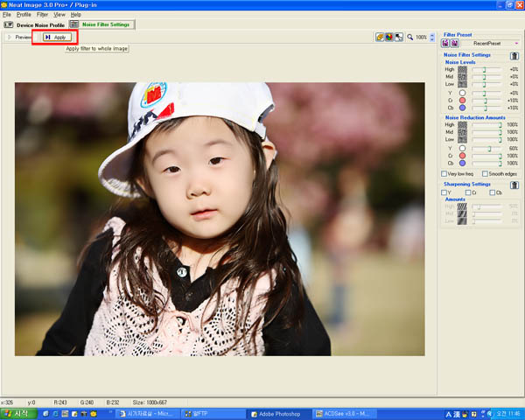Click the second Filter Preset save icon
525x420 pixels.
455,43
